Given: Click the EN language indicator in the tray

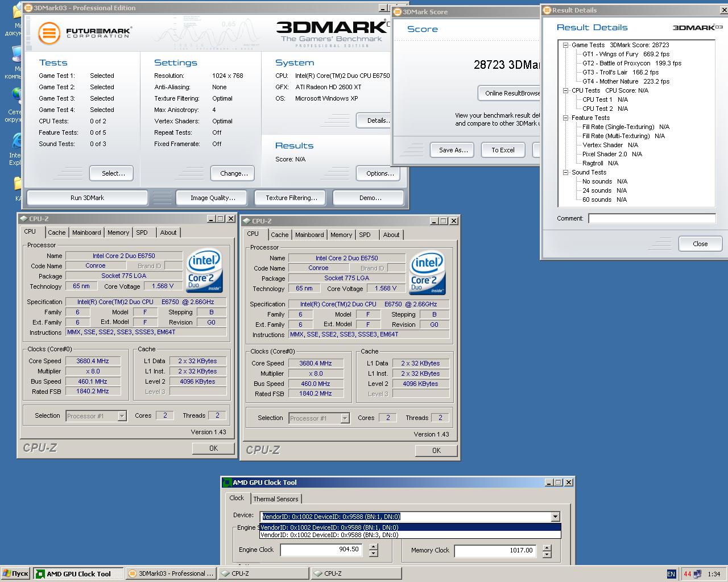Looking at the screenshot, I should (x=671, y=574).
